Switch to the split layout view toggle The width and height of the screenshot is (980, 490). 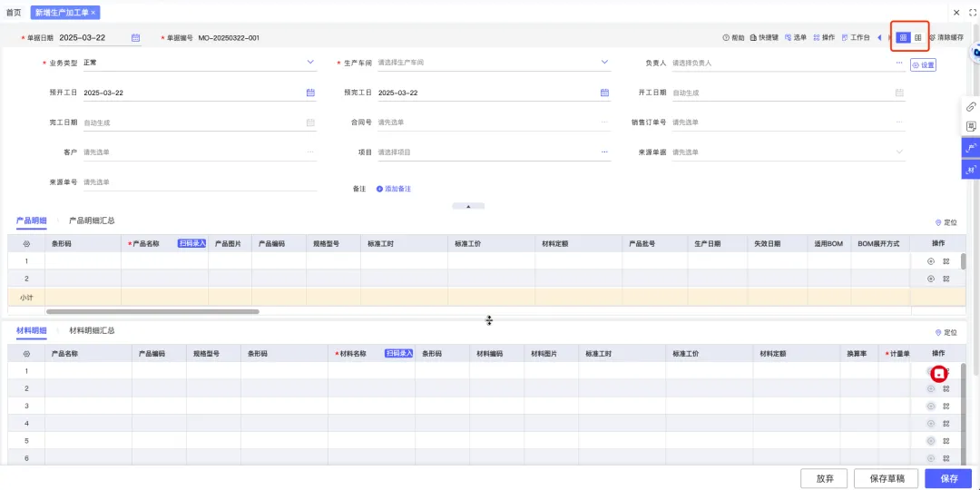pos(918,38)
